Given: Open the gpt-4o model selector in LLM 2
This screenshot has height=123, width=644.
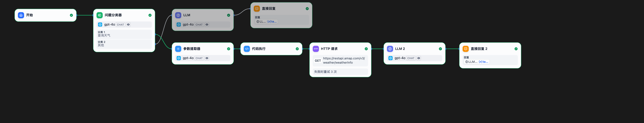Looking at the screenshot, I should pyautogui.click(x=400, y=58).
